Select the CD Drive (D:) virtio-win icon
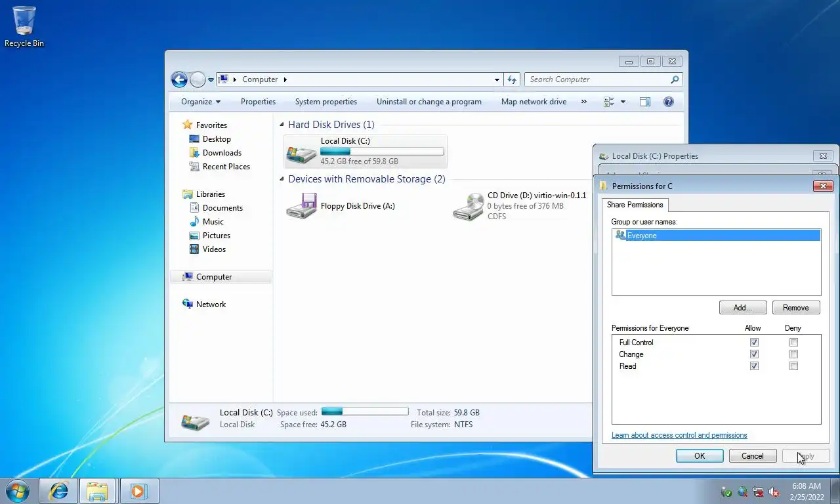 [469, 206]
